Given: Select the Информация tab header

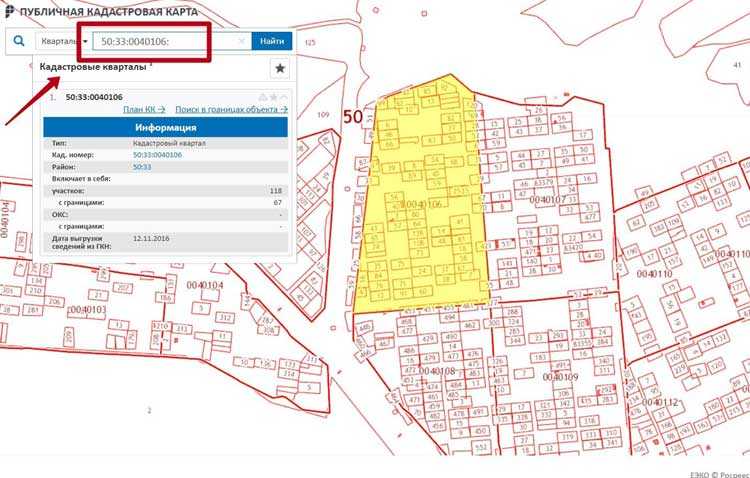Looking at the screenshot, I should (165, 128).
